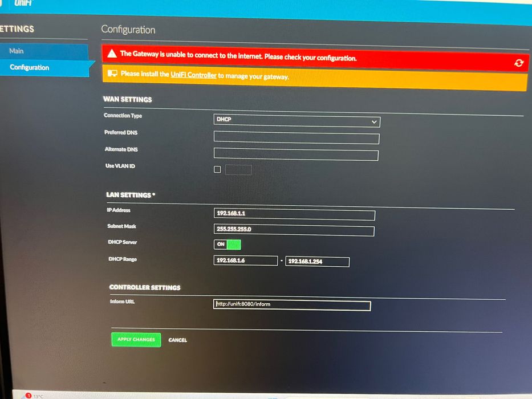Turn off the DHCP Server toggle
The image size is (532, 399).
click(x=228, y=245)
